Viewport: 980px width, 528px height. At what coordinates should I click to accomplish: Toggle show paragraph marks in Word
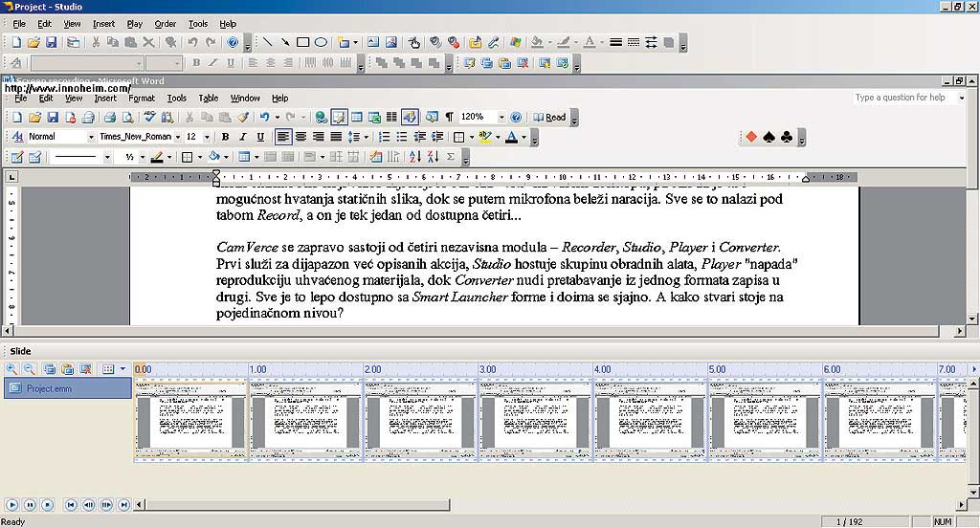450,117
